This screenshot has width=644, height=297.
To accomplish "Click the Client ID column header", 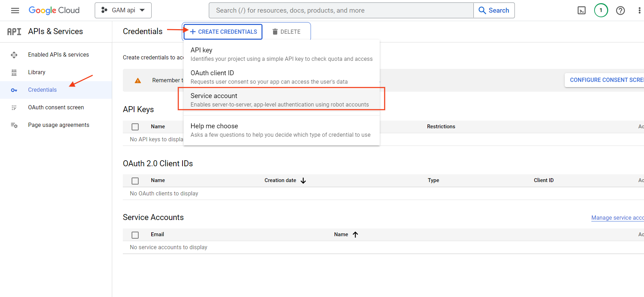I will [544, 180].
